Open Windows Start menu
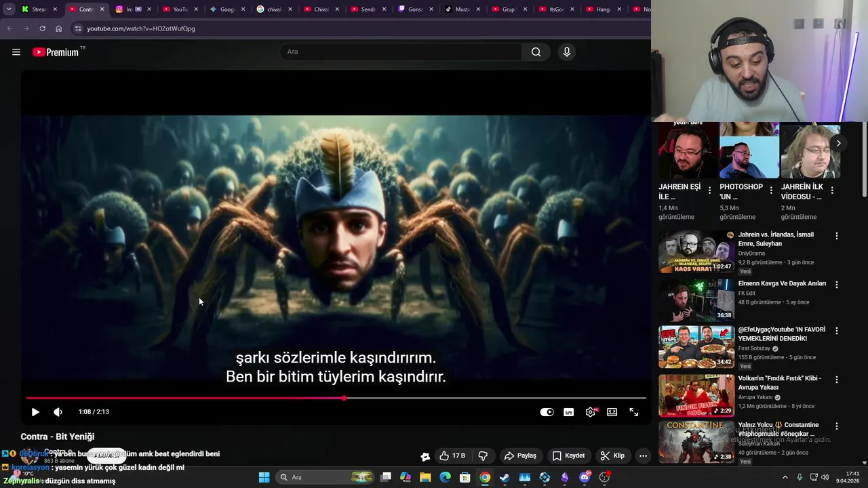Screen dimensions: 868x488 (x=264, y=477)
